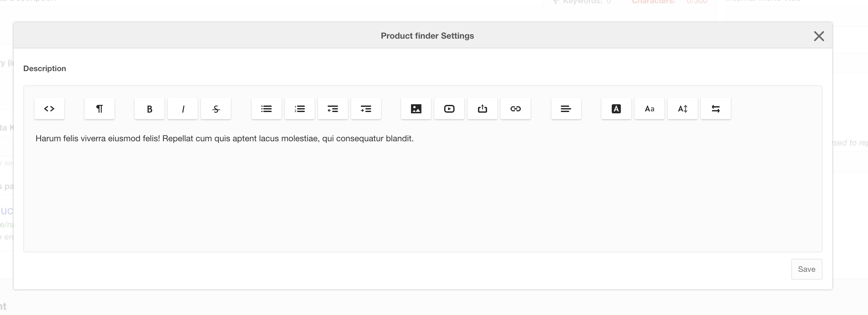Viewport: 868px width, 315px height.
Task: Insert an unordered bullet list
Action: [267, 109]
